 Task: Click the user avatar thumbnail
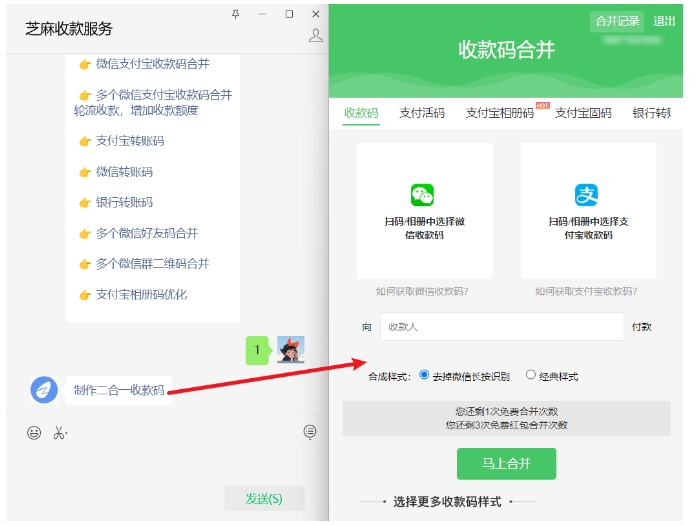tap(291, 349)
